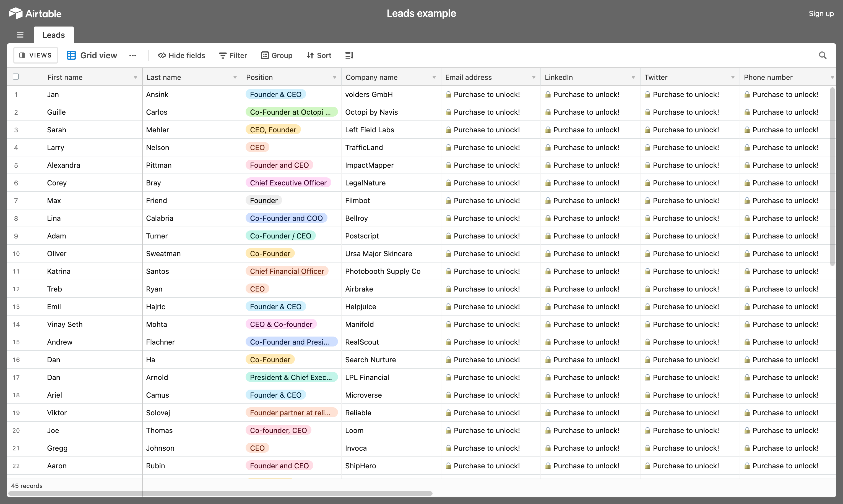Image resolution: width=843 pixels, height=504 pixels.
Task: Open the Filter menu
Action: click(233, 55)
